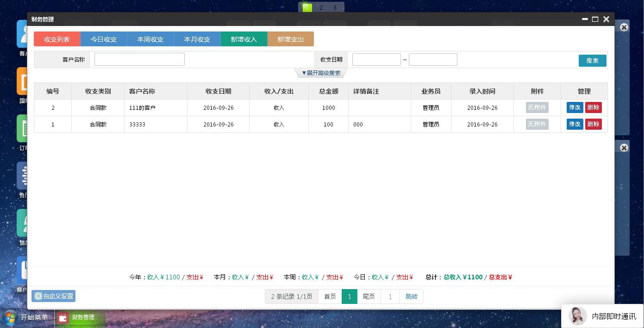Click the 财务管理 icon in the taskbar

click(x=63, y=317)
